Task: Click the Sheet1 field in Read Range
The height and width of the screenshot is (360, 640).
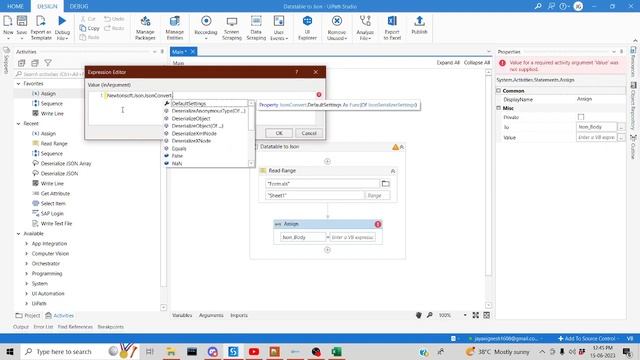Action: (x=314, y=196)
